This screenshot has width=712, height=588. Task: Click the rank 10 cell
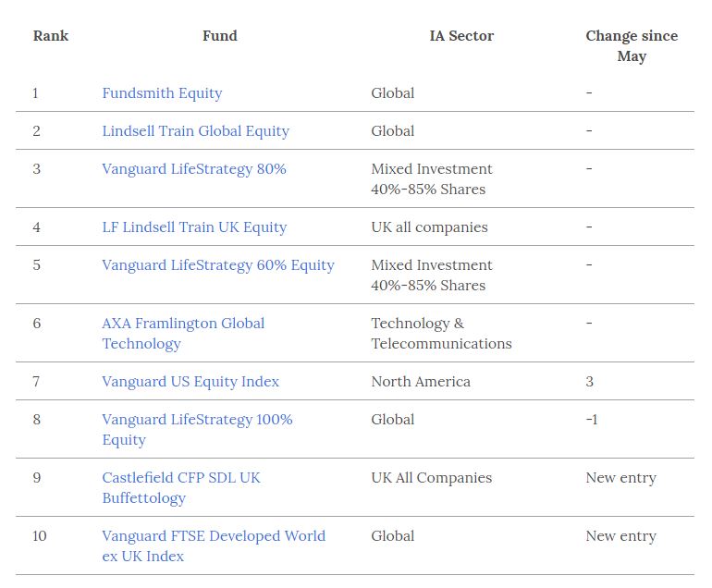[40, 536]
